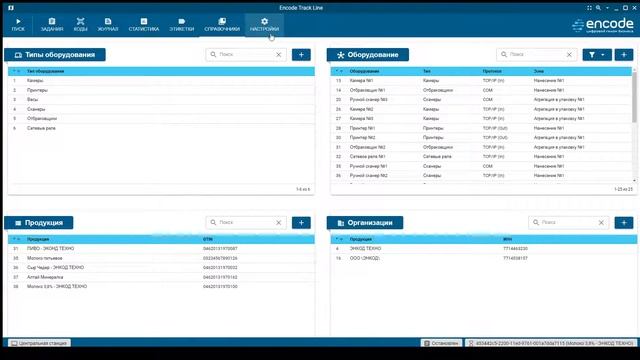Select Отбраковщики row in equipment types list
This screenshot has height=360, width=640.
click(161, 119)
